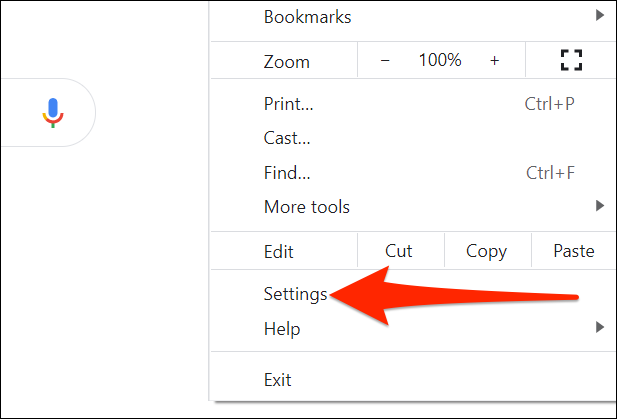
Task: Click the 100% zoom level value
Action: (x=440, y=61)
